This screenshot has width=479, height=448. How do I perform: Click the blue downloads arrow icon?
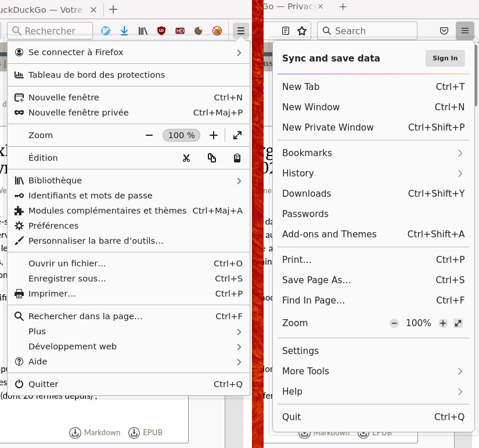click(124, 31)
